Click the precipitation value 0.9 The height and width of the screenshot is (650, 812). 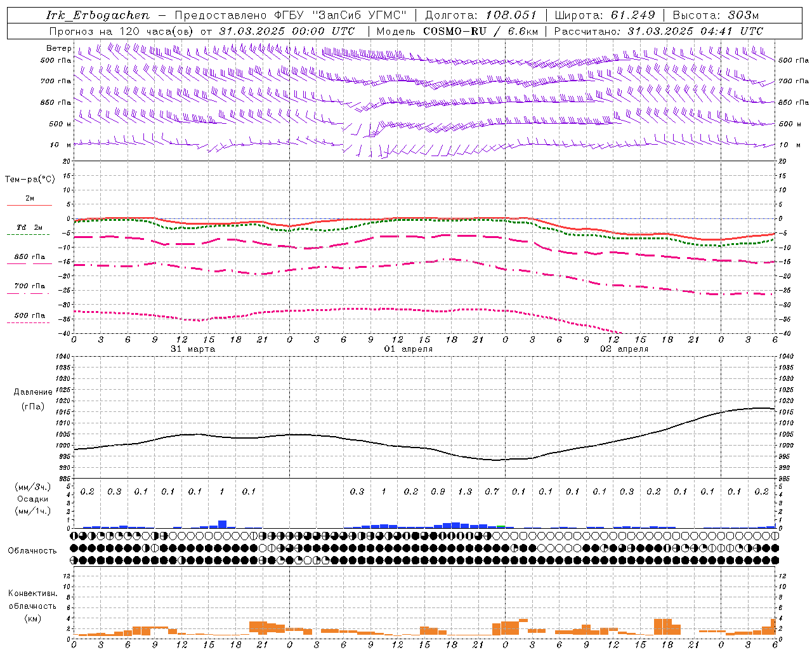coord(438,491)
